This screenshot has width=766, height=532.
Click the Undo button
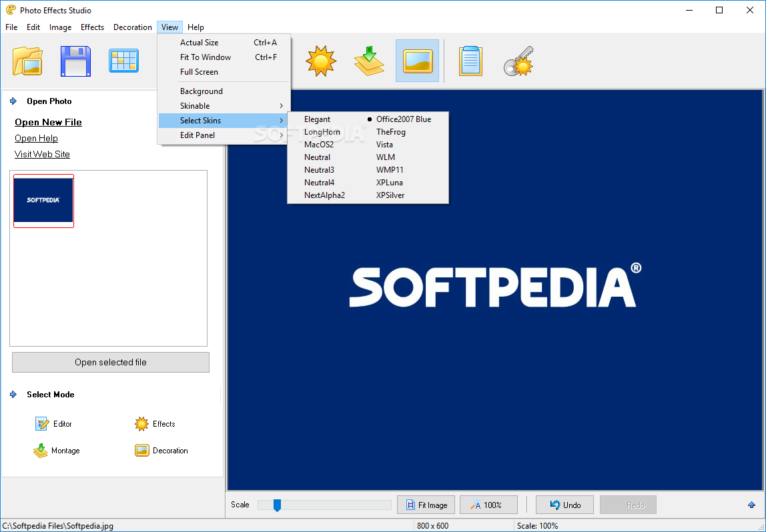pyautogui.click(x=564, y=505)
